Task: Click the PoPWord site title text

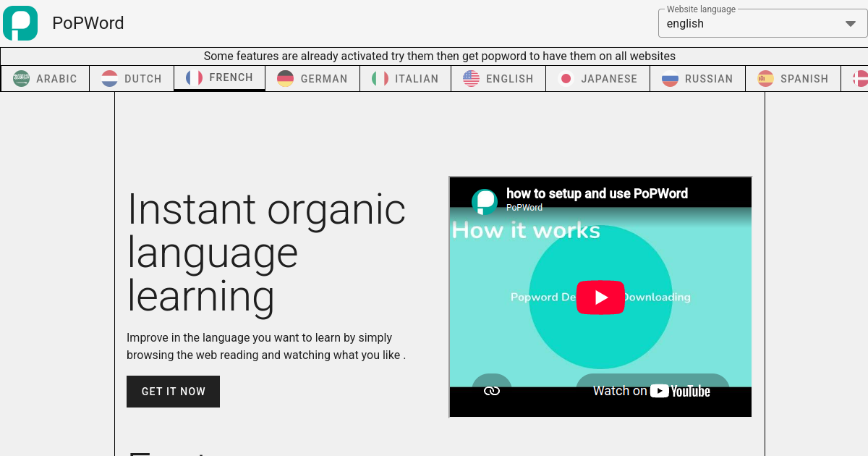Action: tap(88, 23)
